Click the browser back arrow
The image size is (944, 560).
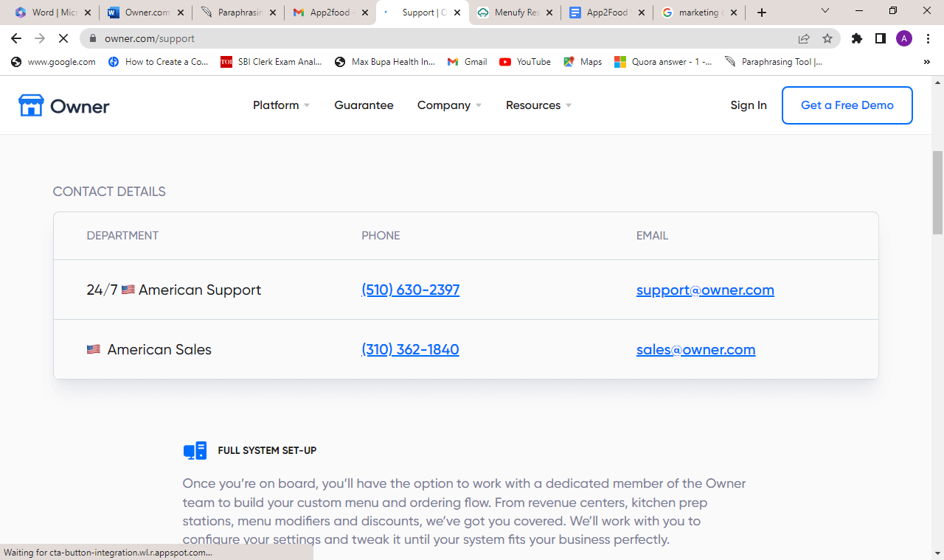(16, 38)
